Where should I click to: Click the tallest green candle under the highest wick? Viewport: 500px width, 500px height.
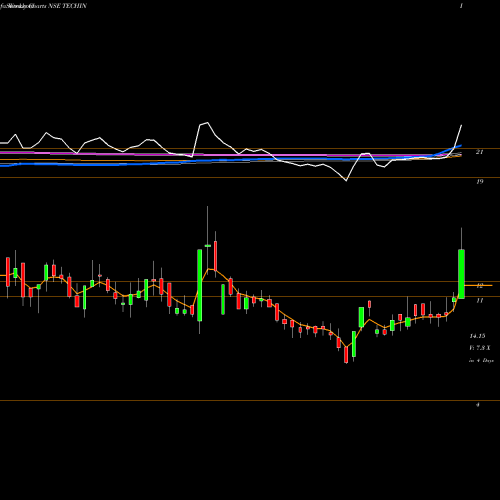(x=200, y=285)
